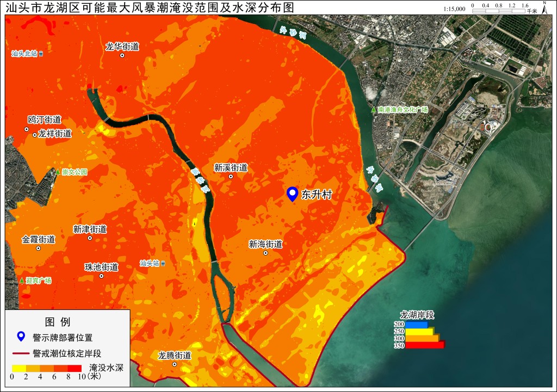Click the 龙祥街道 label
This screenshot has width=557, height=392.
tap(55, 134)
